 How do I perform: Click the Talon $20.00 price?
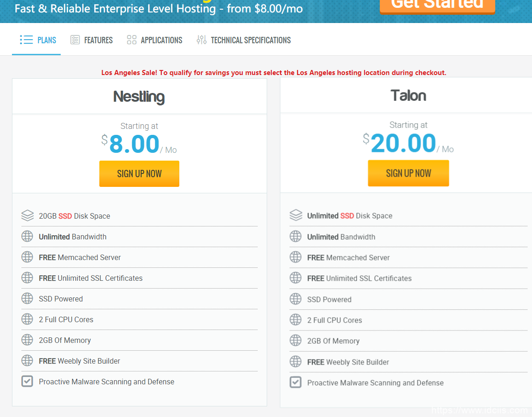tap(403, 143)
